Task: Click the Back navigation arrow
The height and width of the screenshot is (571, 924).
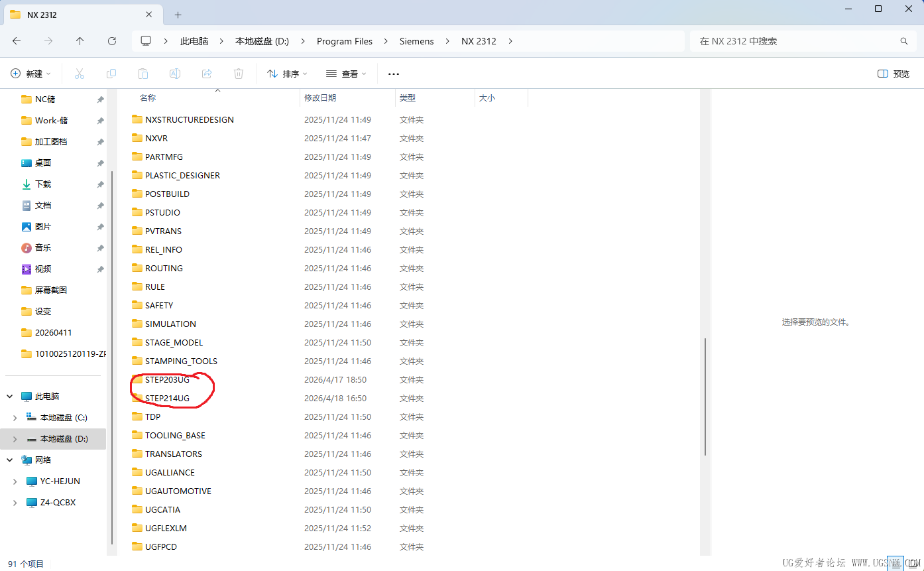Action: (17, 41)
